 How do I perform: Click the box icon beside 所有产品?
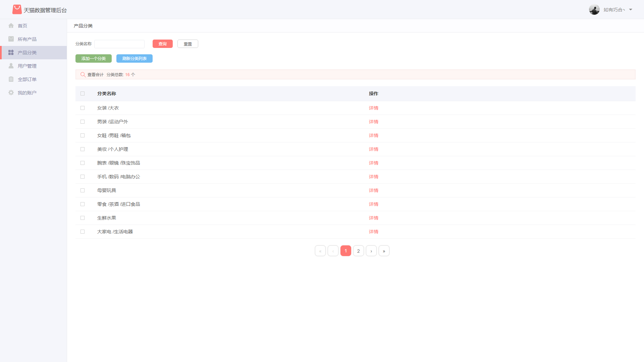11,39
